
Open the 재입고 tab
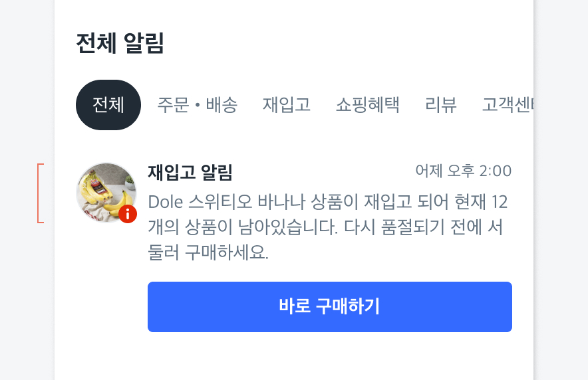[287, 105]
